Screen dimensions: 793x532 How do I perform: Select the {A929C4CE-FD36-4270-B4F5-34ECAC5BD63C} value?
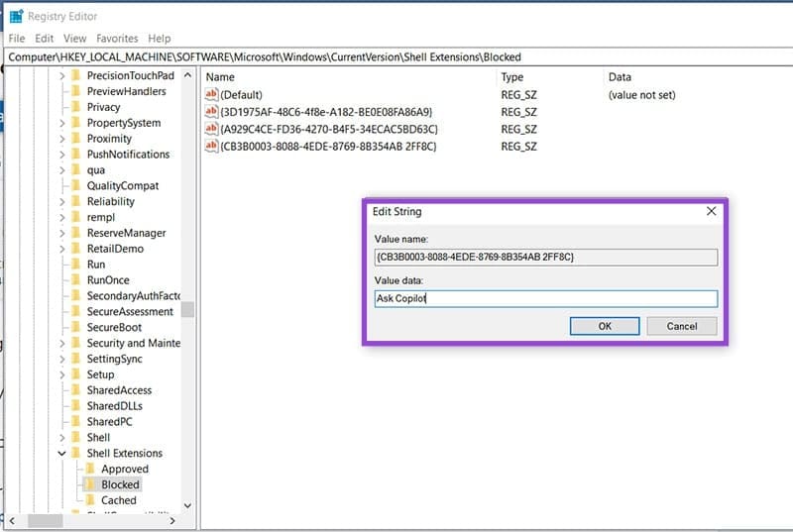point(329,129)
